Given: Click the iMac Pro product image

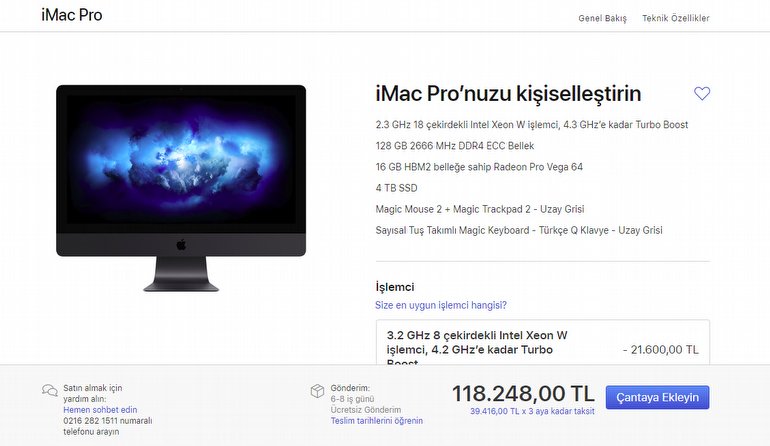Looking at the screenshot, I should 181,188.
